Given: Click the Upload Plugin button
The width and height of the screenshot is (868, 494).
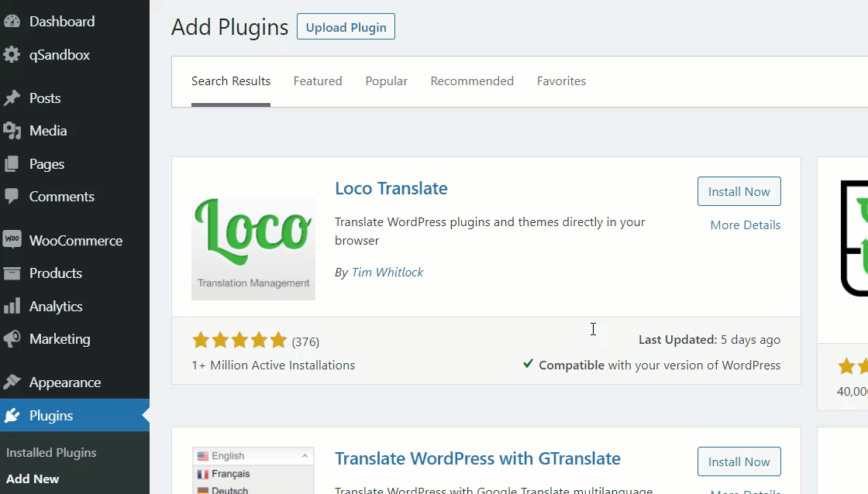Looking at the screenshot, I should [346, 27].
